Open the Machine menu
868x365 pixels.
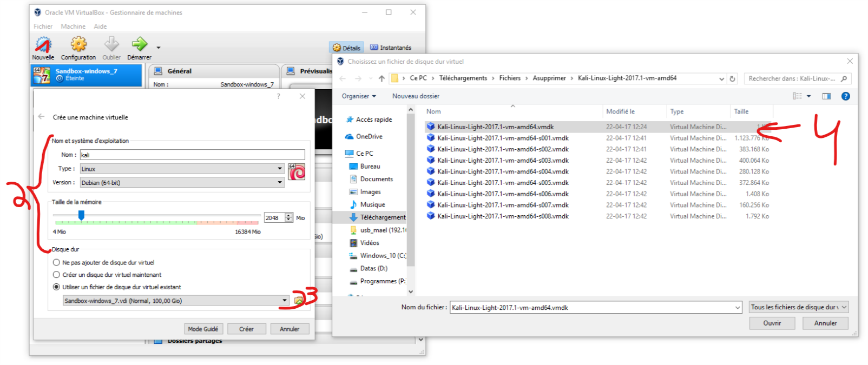[x=73, y=26]
